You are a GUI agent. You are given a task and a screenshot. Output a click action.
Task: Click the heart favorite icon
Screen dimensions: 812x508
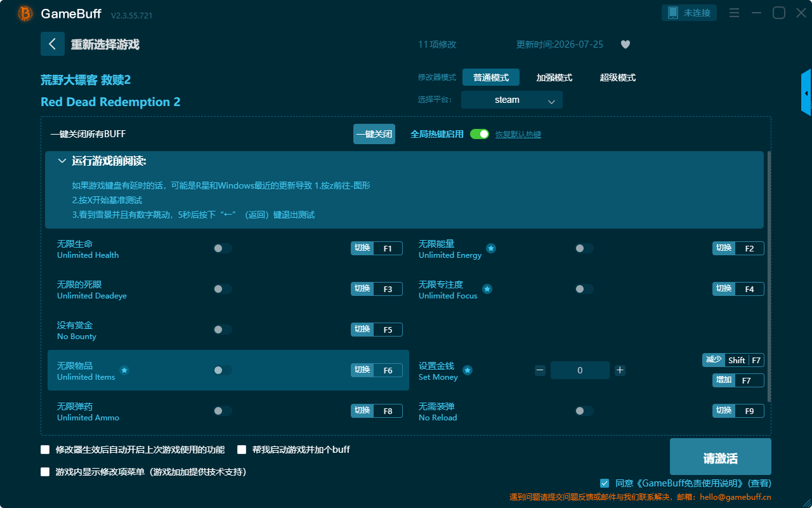(625, 44)
